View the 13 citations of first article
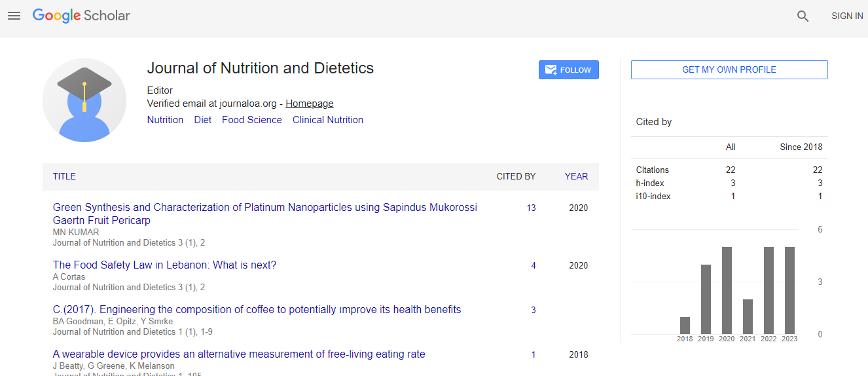This screenshot has height=376, width=868. [531, 208]
